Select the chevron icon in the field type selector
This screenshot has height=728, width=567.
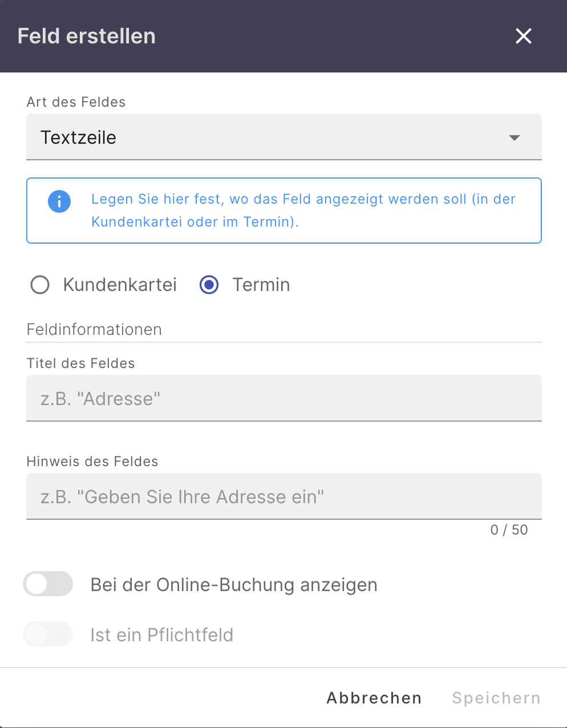(514, 137)
